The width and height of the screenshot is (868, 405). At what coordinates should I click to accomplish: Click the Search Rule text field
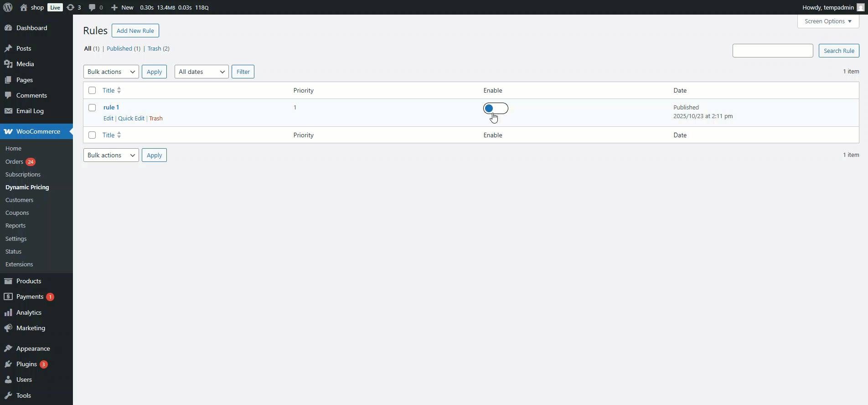pos(772,51)
